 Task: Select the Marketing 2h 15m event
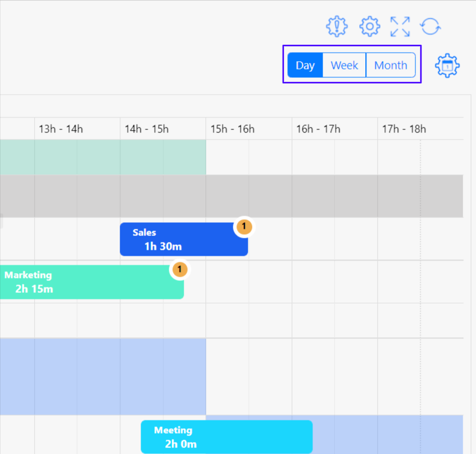pyautogui.click(x=90, y=282)
